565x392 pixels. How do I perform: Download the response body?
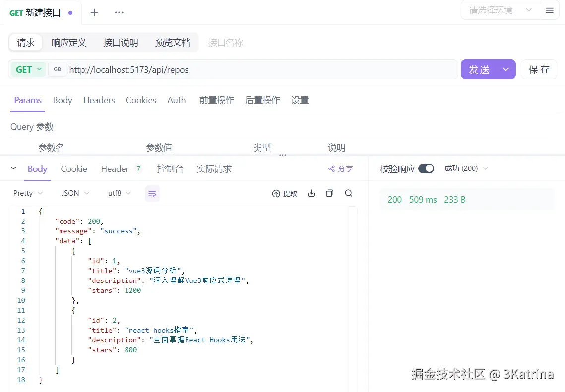(x=312, y=193)
